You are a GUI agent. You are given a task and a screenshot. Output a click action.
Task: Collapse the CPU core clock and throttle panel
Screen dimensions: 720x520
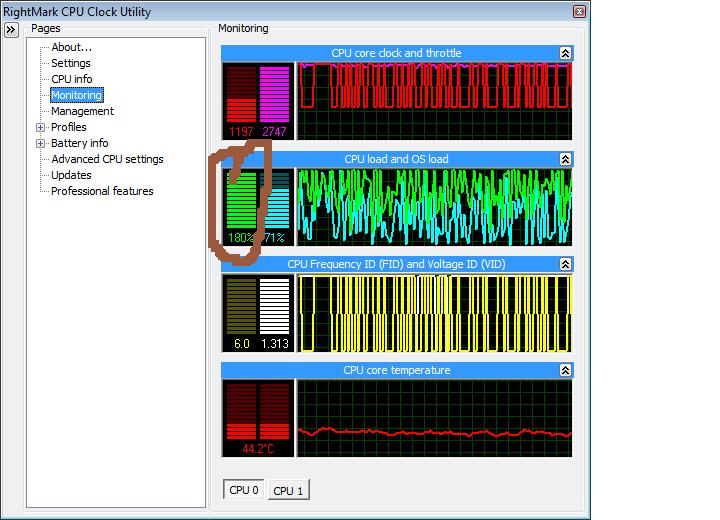pyautogui.click(x=565, y=53)
